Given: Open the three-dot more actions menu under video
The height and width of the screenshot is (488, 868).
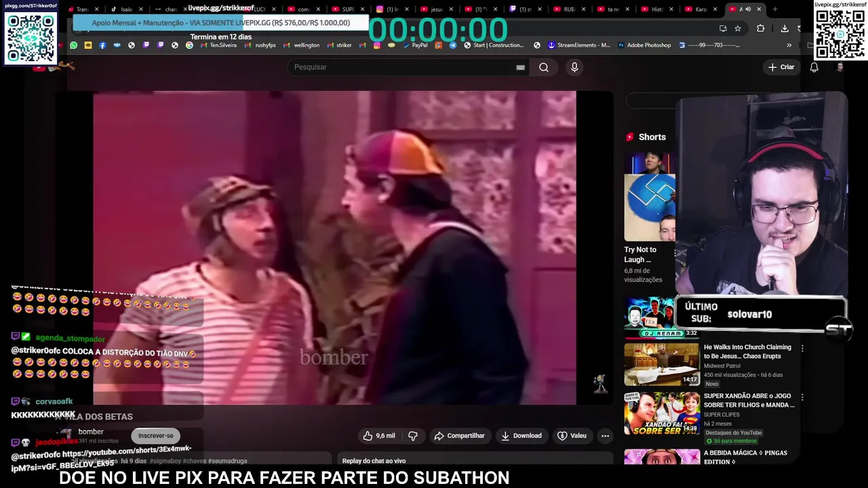Looking at the screenshot, I should (606, 436).
